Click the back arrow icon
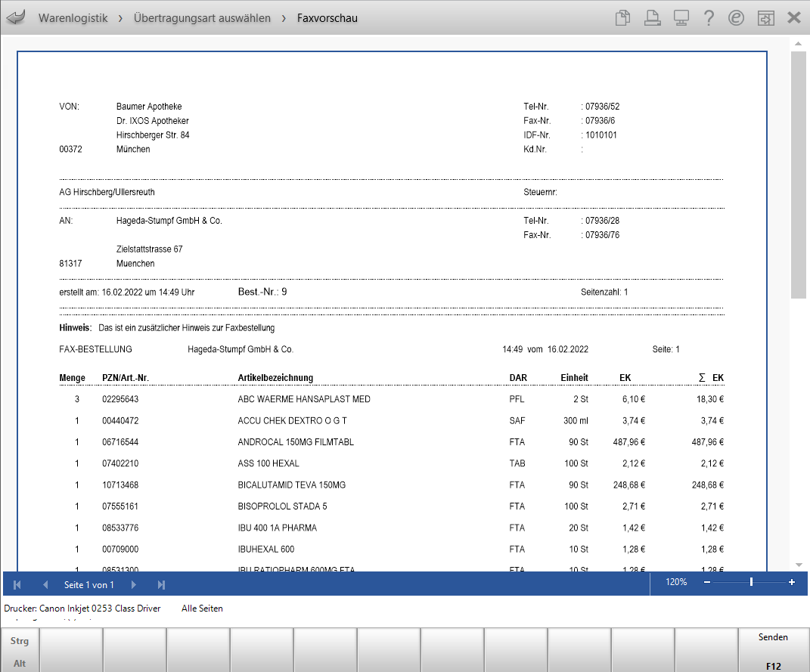This screenshot has width=810, height=672. pyautogui.click(x=16, y=17)
